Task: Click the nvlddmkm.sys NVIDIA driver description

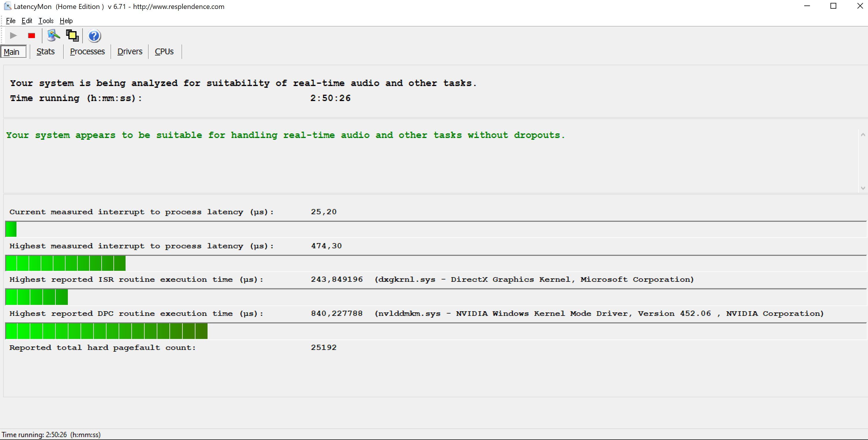Action: point(599,314)
